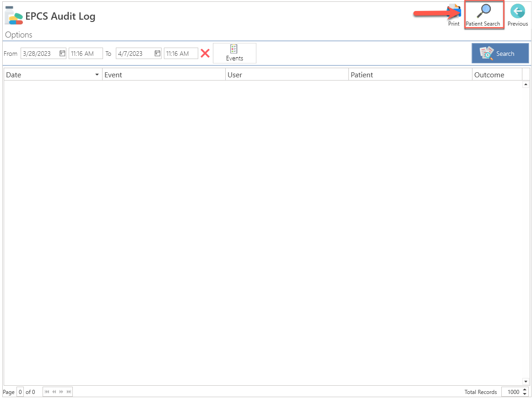Image resolution: width=532 pixels, height=399 pixels.
Task: Open the Options menu
Action: coord(19,35)
